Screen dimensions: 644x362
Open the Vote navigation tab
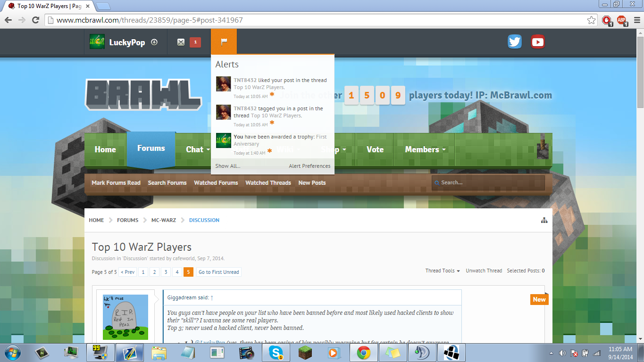point(375,149)
